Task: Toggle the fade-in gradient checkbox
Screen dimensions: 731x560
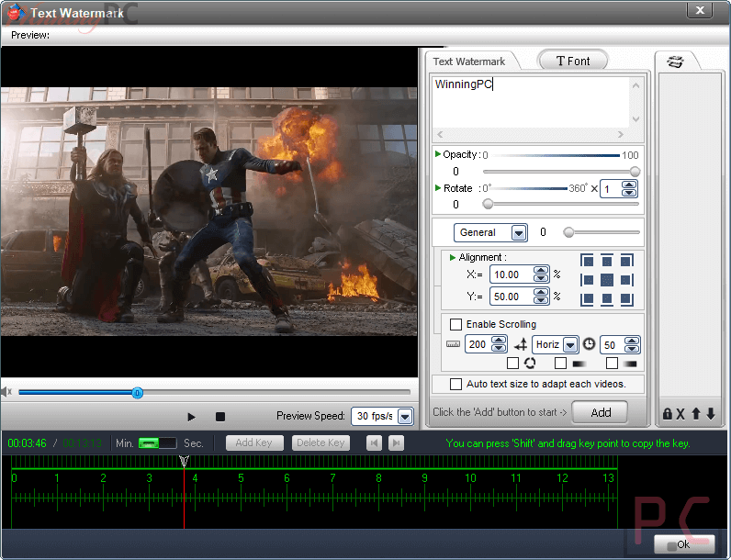Action: coord(561,363)
